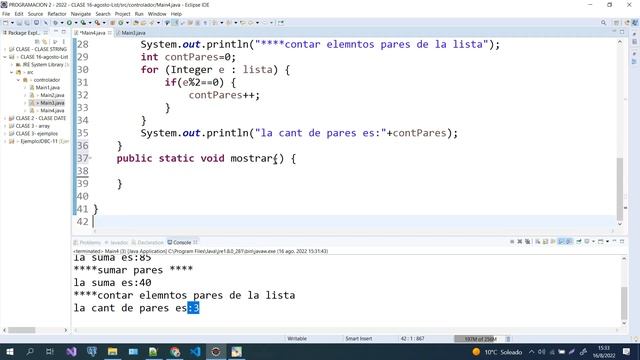
Task: Open Visual Studio Code from the taskbar
Action: 195,351
